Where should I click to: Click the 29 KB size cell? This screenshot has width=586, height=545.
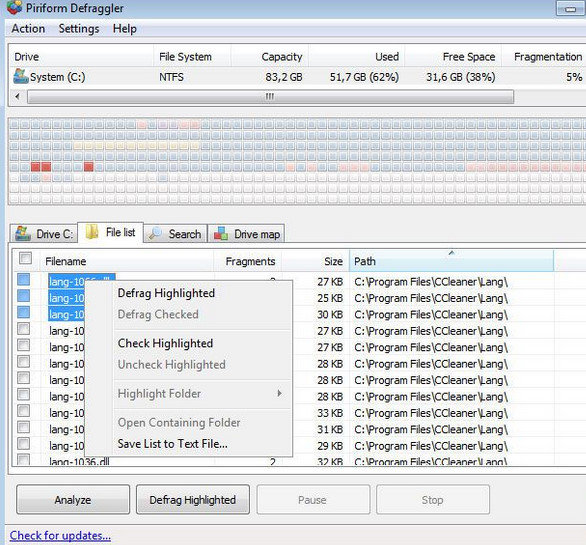tap(330, 446)
